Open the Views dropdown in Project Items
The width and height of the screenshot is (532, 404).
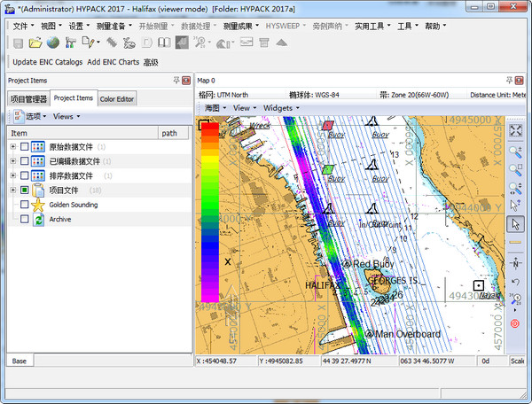pos(66,116)
